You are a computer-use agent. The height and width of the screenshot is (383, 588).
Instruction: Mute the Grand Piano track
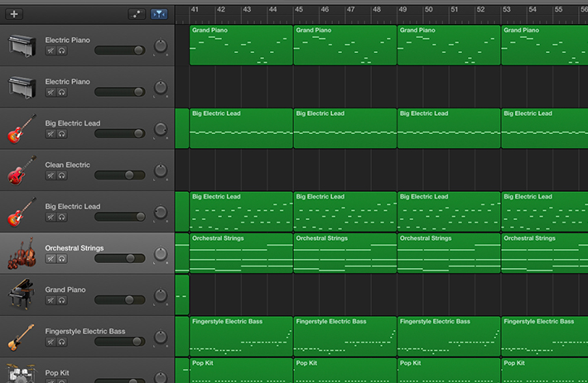(51, 300)
